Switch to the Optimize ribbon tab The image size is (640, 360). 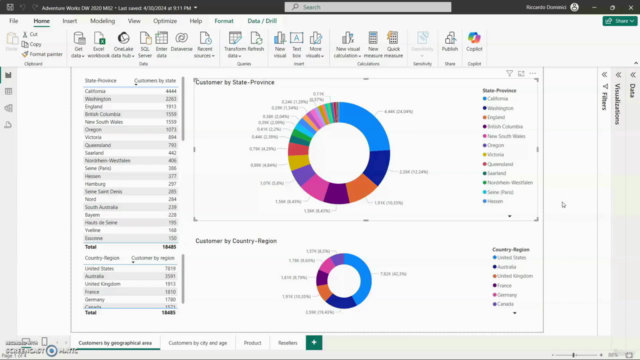pyautogui.click(x=165, y=21)
